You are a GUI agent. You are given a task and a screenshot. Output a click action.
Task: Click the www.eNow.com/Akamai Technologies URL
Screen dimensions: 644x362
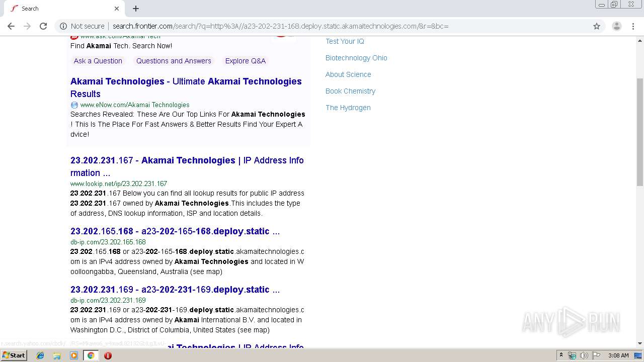pyautogui.click(x=135, y=105)
